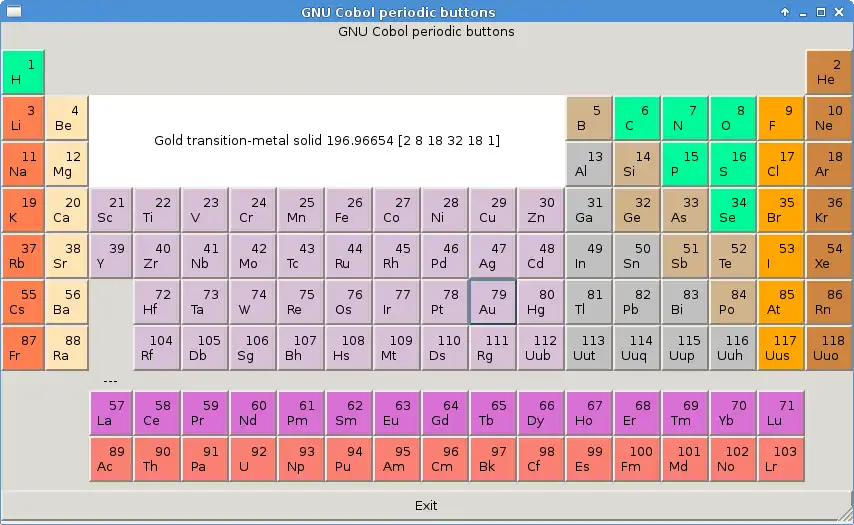The width and height of the screenshot is (854, 525).
Task: Click the Chlorine (Cl) button
Action: pos(780,164)
